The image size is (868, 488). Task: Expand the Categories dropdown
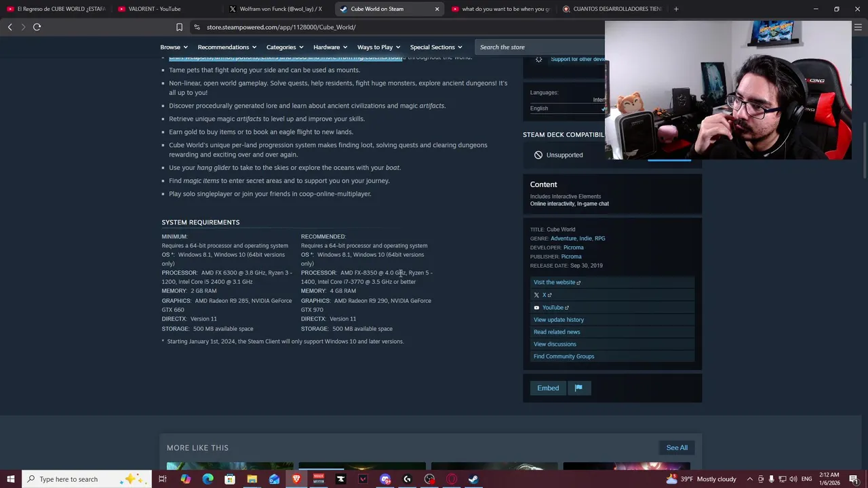(285, 47)
